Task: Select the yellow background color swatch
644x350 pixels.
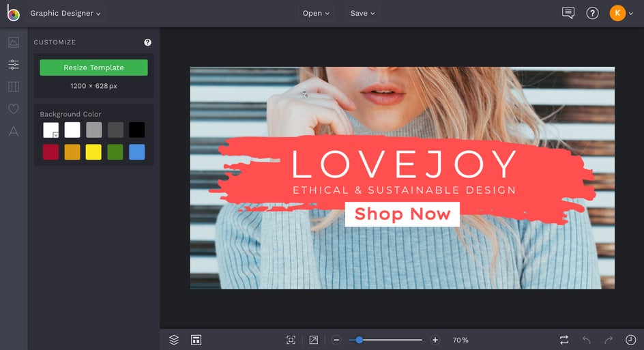Action: pyautogui.click(x=93, y=152)
